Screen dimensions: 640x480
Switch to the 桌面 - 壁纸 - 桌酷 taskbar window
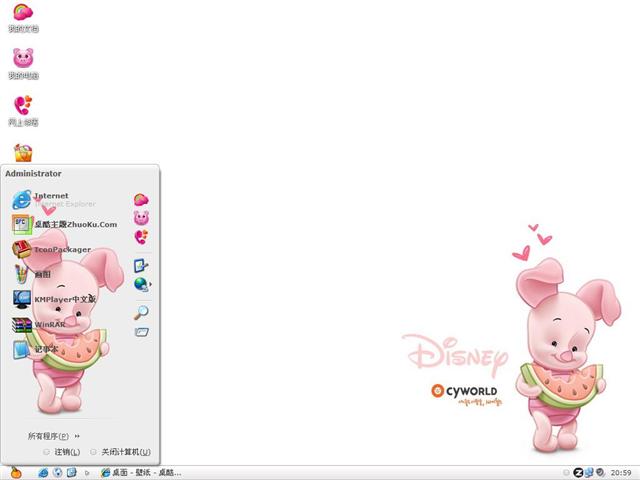click(x=141, y=473)
